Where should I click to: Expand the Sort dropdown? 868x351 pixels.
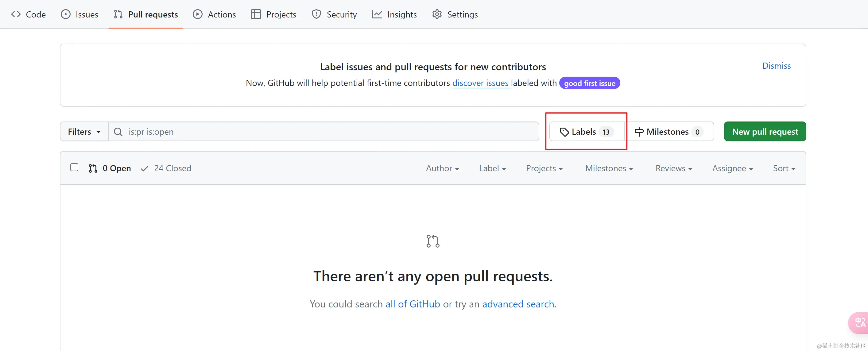click(x=784, y=168)
